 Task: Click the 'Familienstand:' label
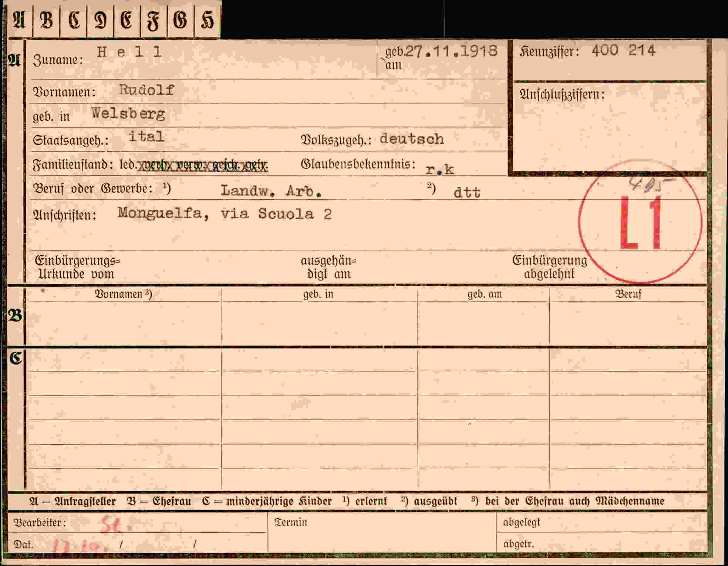pos(73,165)
